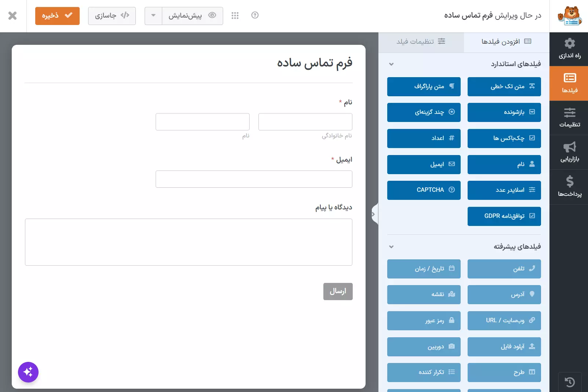Add a GDPR Agreement (توافق‌نامه GDPR) field
This screenshot has width=588, height=392.
click(x=504, y=216)
